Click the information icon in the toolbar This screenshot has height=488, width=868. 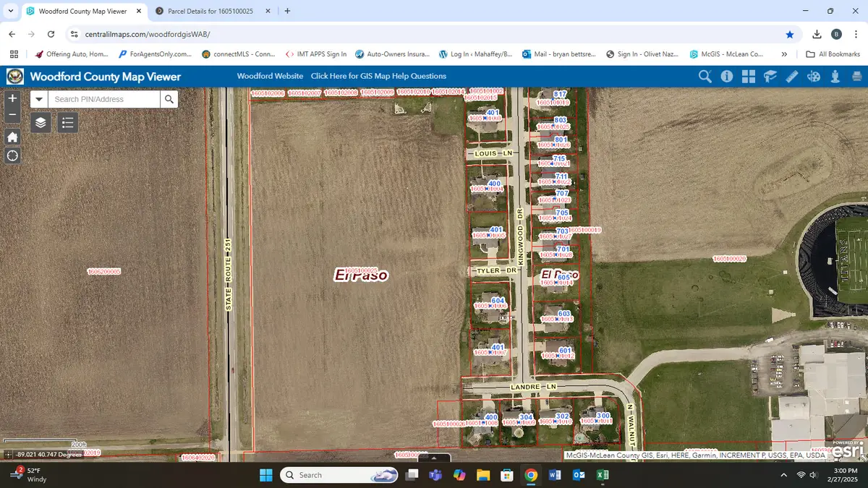point(727,76)
